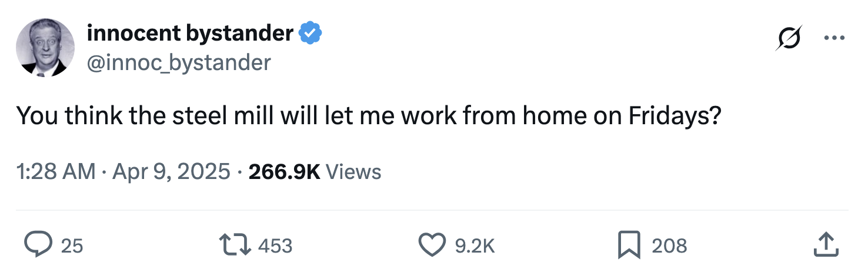
Task: Open the innocent bystander profile picture
Action: click(45, 47)
